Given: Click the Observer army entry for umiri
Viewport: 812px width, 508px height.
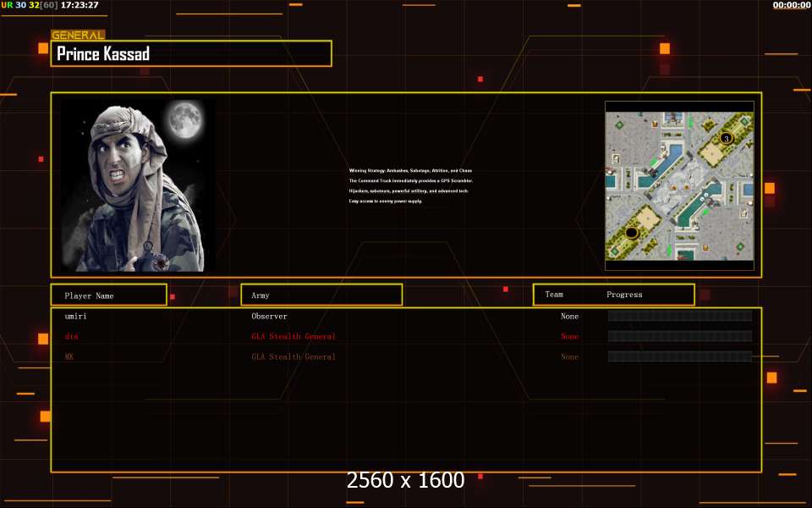Looking at the screenshot, I should (269, 316).
